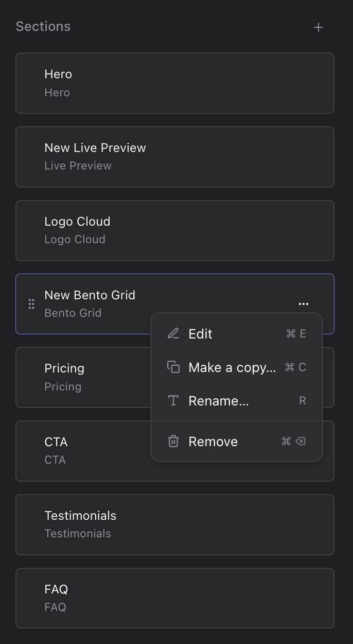The height and width of the screenshot is (644, 353).
Task: Click the New Bento Grid title
Action: (90, 295)
